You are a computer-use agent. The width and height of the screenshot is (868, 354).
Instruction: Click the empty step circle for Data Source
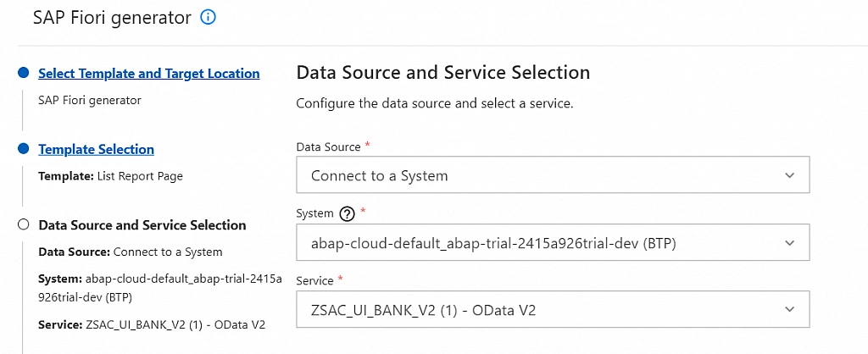23,225
